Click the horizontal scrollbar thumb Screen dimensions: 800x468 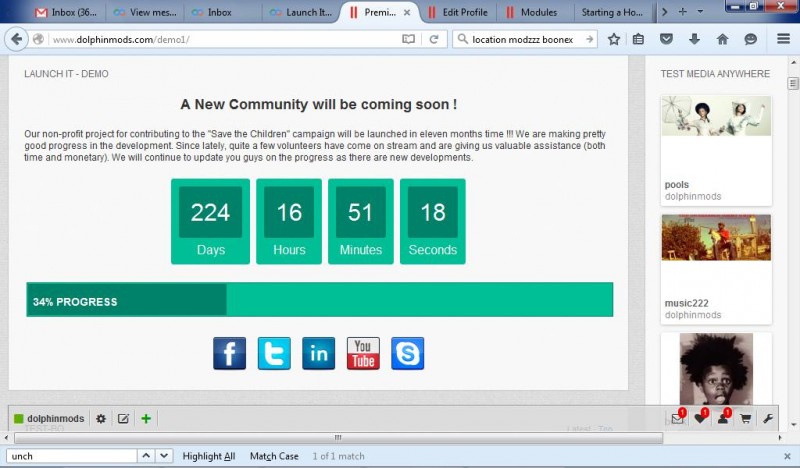tap(338, 437)
